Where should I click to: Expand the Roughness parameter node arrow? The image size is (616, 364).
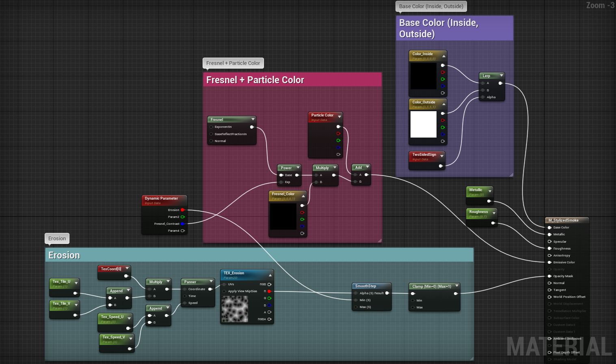[494, 213]
